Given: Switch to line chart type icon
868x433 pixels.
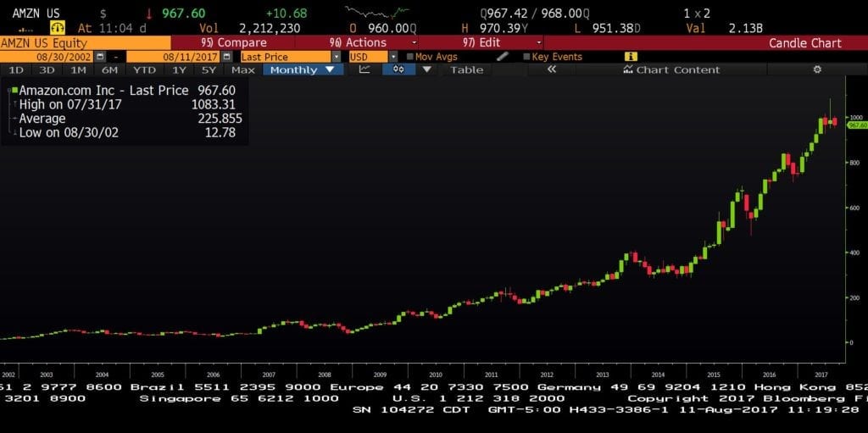Looking at the screenshot, I should pyautogui.click(x=364, y=69).
